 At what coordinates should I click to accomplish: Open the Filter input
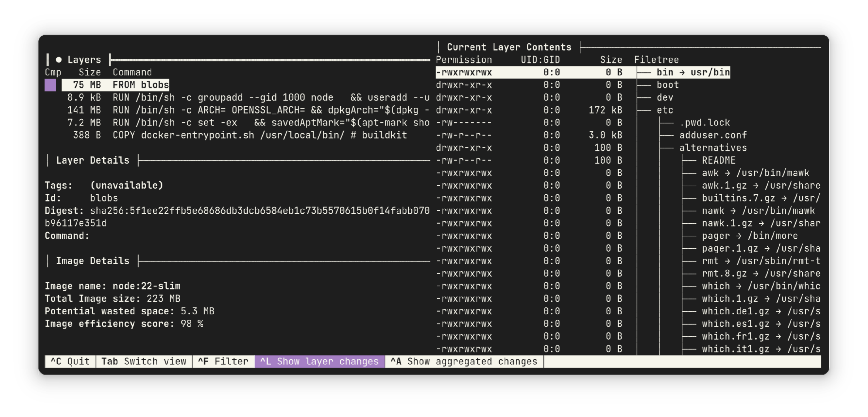(223, 361)
